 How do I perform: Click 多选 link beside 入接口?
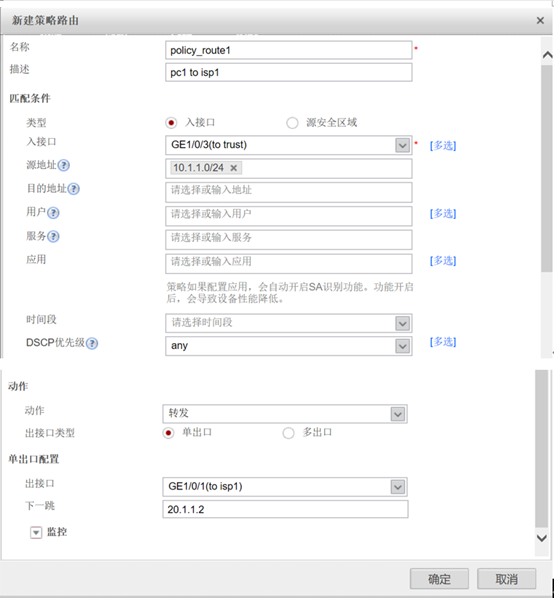pyautogui.click(x=443, y=146)
